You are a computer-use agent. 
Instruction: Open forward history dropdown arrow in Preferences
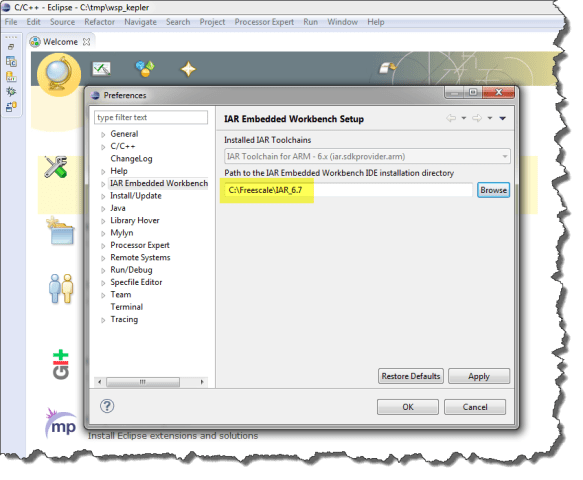pyautogui.click(x=490, y=118)
